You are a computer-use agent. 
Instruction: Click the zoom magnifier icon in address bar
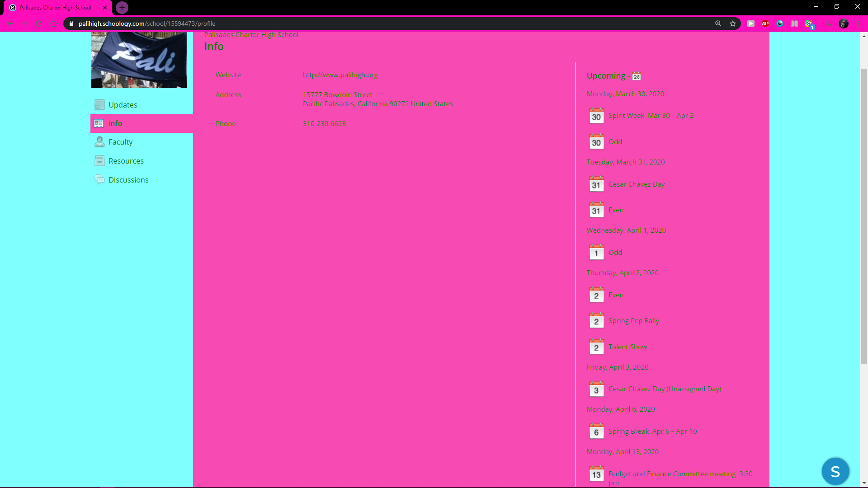coord(718,23)
